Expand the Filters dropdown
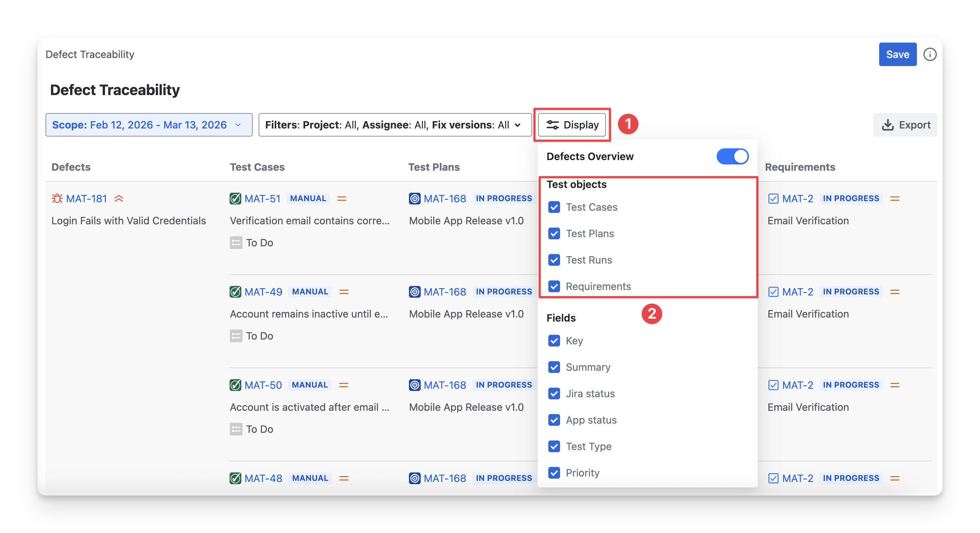Image resolution: width=980 pixels, height=533 pixels. click(x=395, y=125)
